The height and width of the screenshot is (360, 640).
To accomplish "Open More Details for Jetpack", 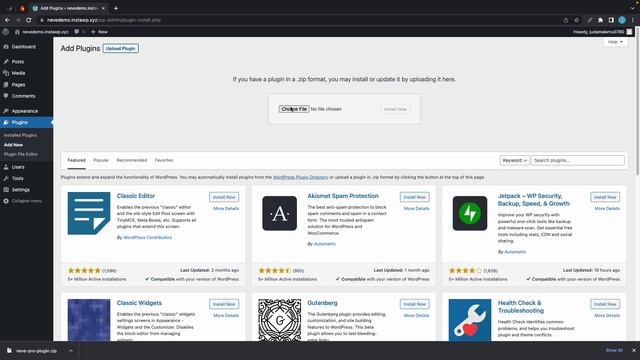I will (x=607, y=209).
